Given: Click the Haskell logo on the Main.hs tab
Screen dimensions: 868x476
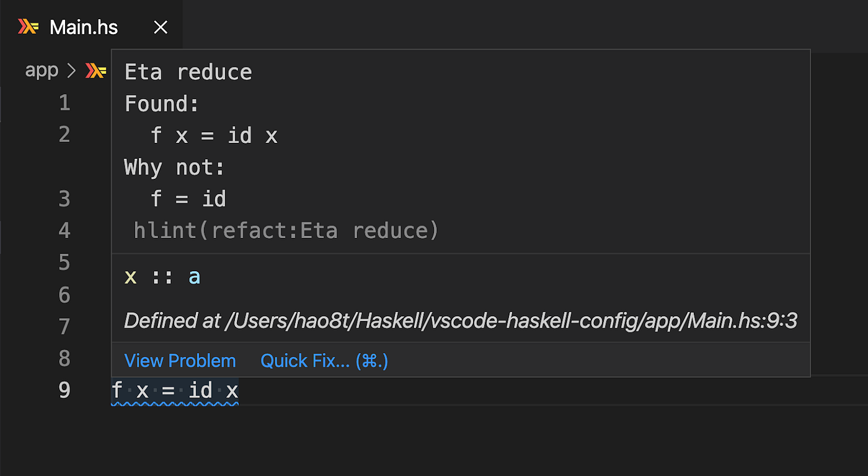Looking at the screenshot, I should coord(29,27).
